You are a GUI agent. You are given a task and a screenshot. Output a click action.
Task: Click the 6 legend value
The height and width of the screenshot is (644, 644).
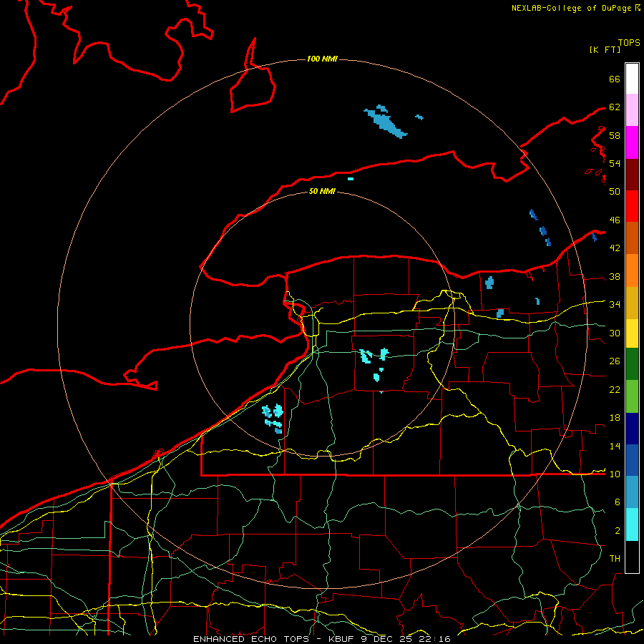(617, 502)
